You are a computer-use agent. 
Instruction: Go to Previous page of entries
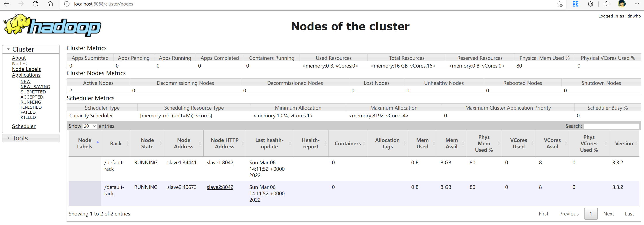point(569,214)
